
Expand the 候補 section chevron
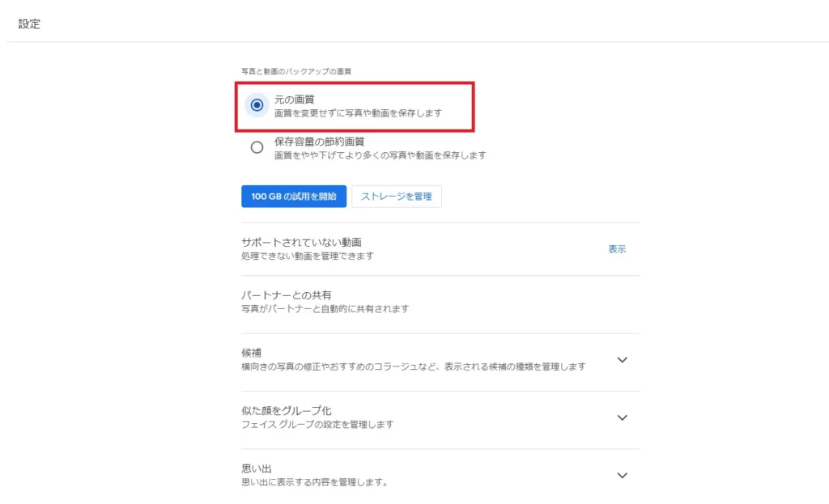click(623, 360)
